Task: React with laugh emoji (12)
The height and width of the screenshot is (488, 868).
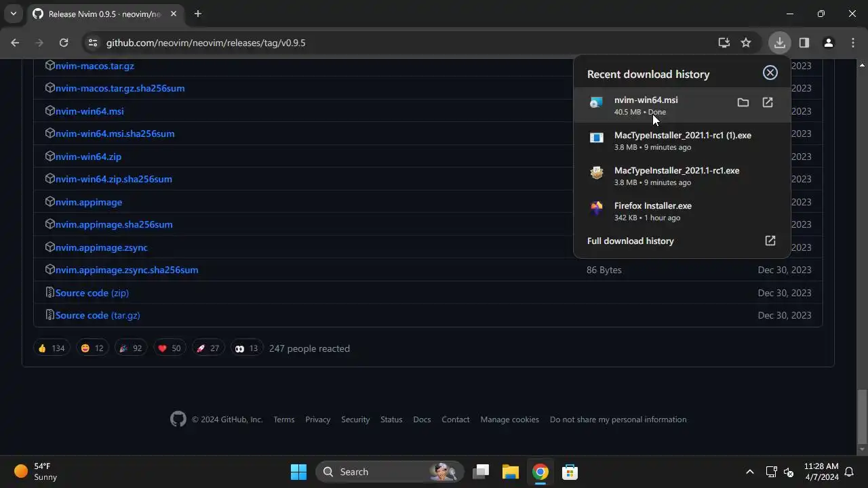Action: coord(92,348)
